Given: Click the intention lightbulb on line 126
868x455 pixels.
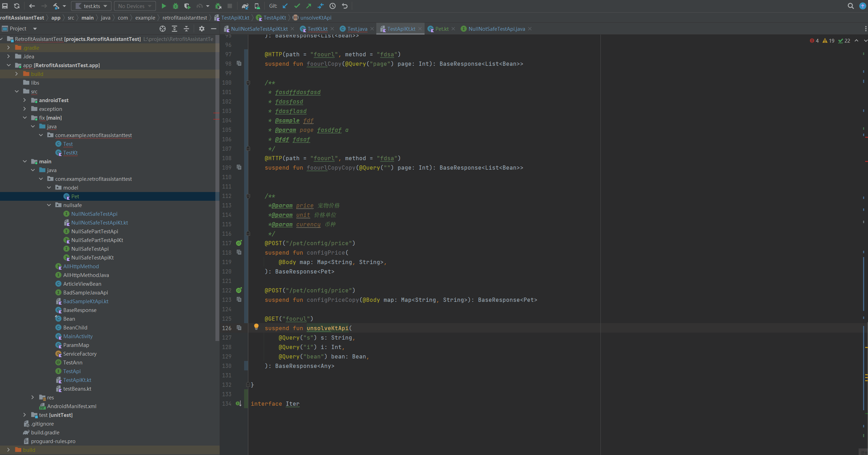Looking at the screenshot, I should [x=256, y=327].
